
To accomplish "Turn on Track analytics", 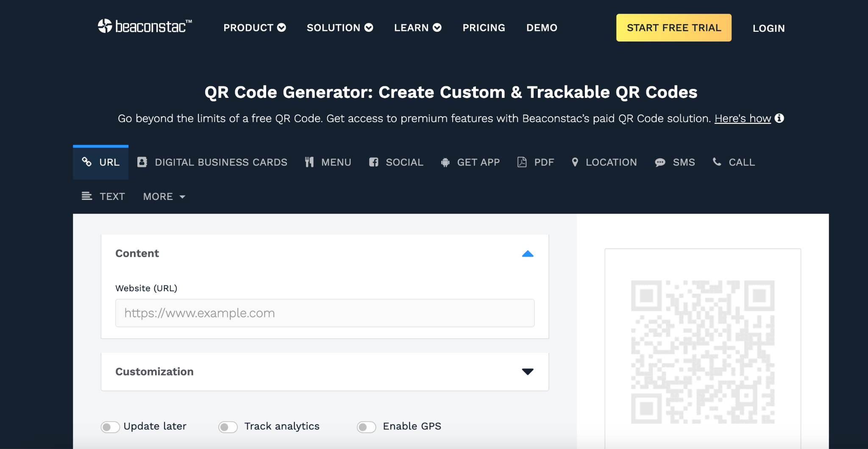I will pyautogui.click(x=228, y=427).
